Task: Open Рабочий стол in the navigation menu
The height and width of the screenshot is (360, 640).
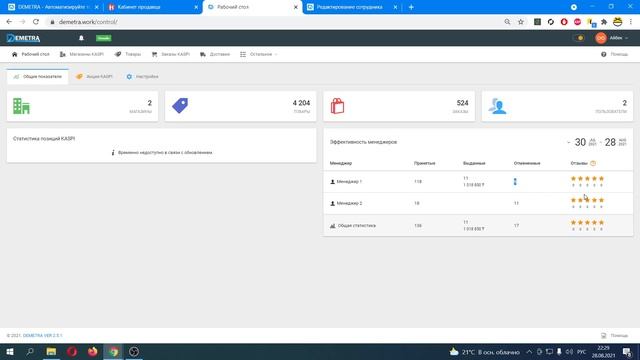Action: pos(31,54)
